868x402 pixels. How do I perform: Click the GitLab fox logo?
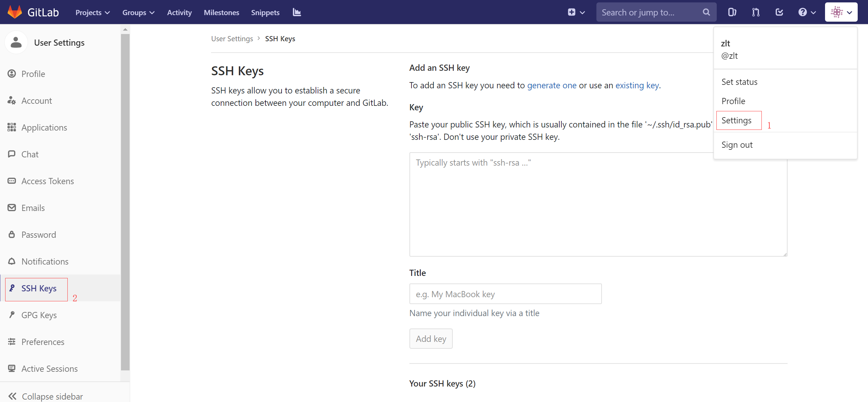click(15, 12)
